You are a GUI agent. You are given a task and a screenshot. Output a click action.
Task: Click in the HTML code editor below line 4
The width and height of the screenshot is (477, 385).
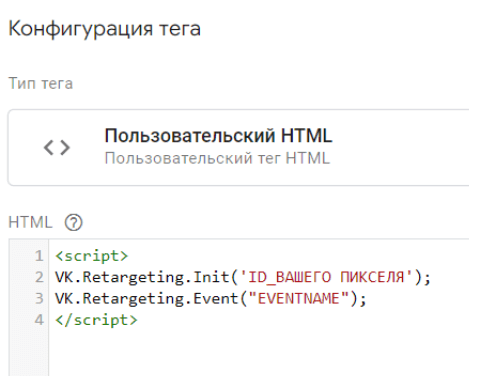tap(258, 353)
